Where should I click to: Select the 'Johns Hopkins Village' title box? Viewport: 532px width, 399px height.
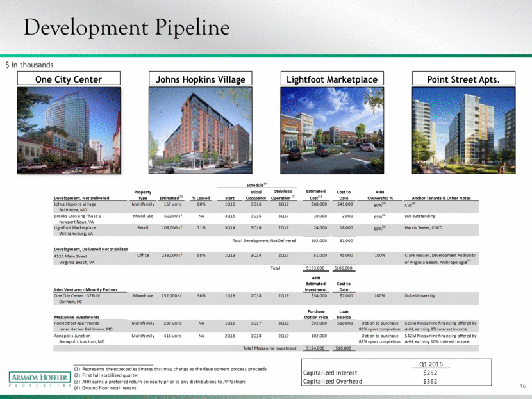pyautogui.click(x=201, y=78)
